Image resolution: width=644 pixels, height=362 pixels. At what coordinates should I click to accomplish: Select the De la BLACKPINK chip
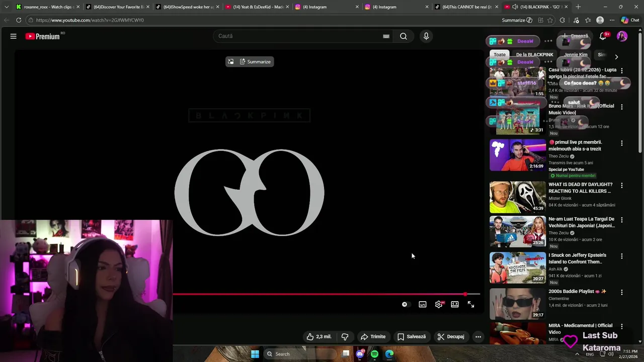point(534,55)
